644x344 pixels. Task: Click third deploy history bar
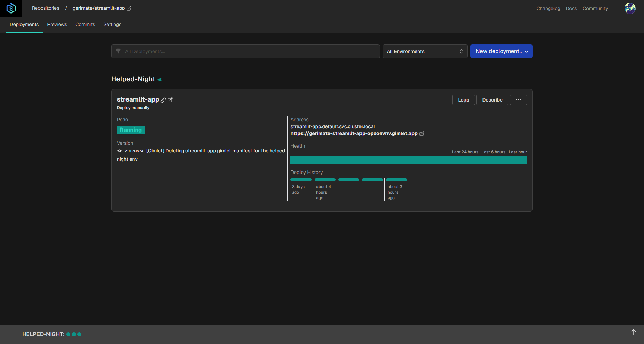coord(349,180)
